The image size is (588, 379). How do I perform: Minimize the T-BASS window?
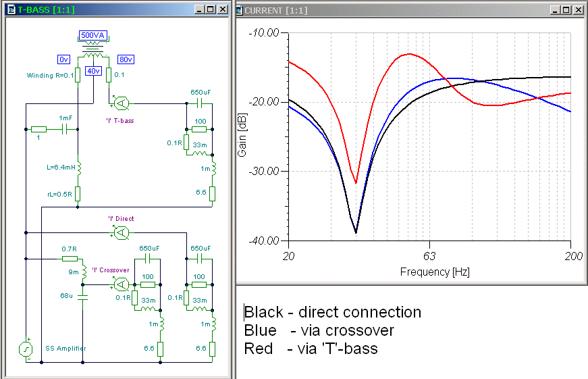pos(200,9)
